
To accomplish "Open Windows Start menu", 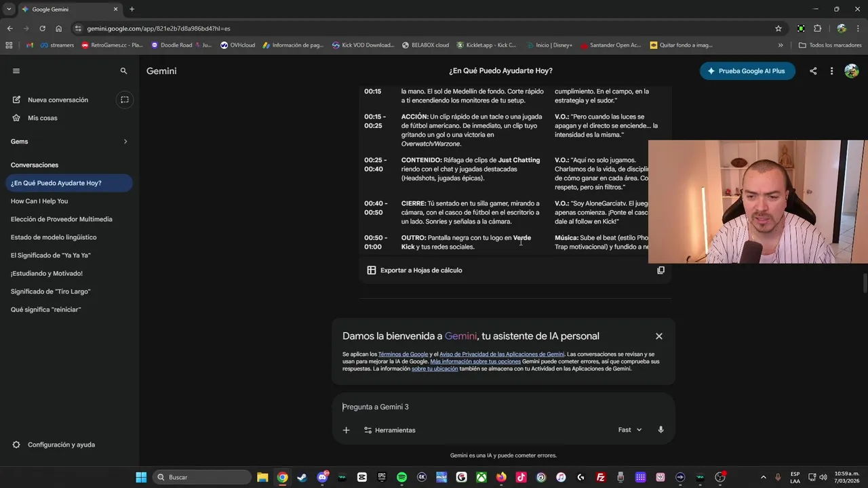I will (141, 477).
